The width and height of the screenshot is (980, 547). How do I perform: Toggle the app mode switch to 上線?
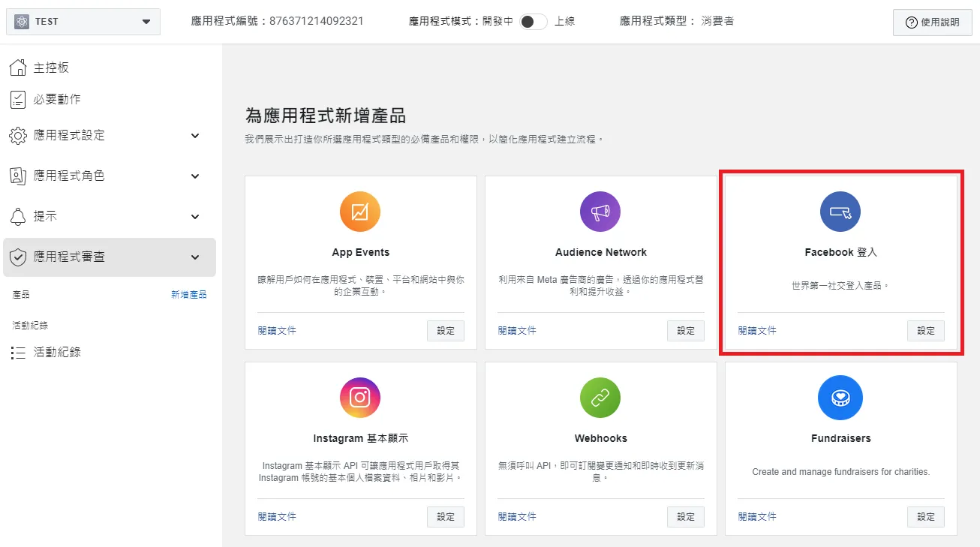534,22
